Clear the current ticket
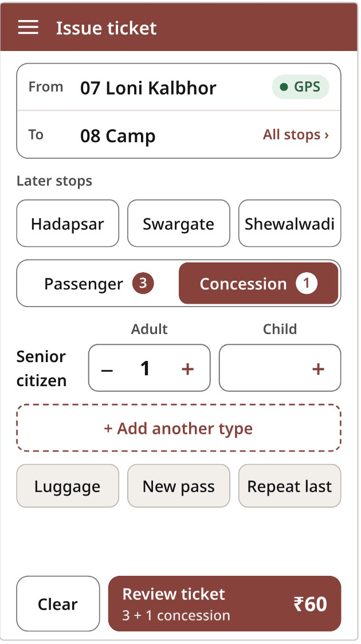The height and width of the screenshot is (644, 361). coord(58,604)
